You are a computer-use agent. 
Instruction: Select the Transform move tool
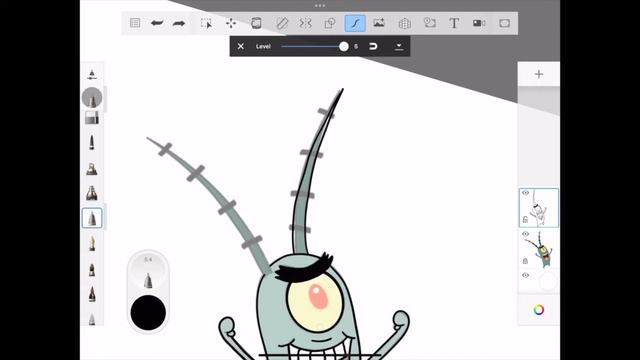[231, 23]
